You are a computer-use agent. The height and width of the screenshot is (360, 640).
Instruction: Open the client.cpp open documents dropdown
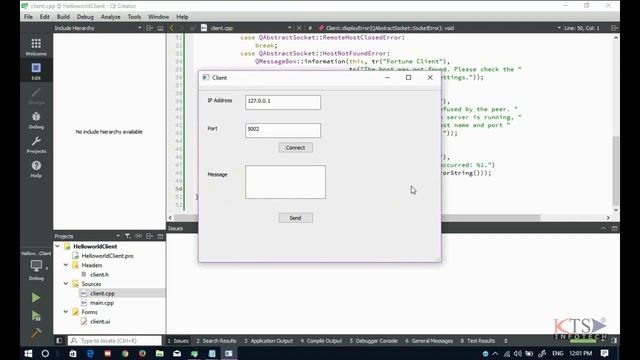pos(289,28)
